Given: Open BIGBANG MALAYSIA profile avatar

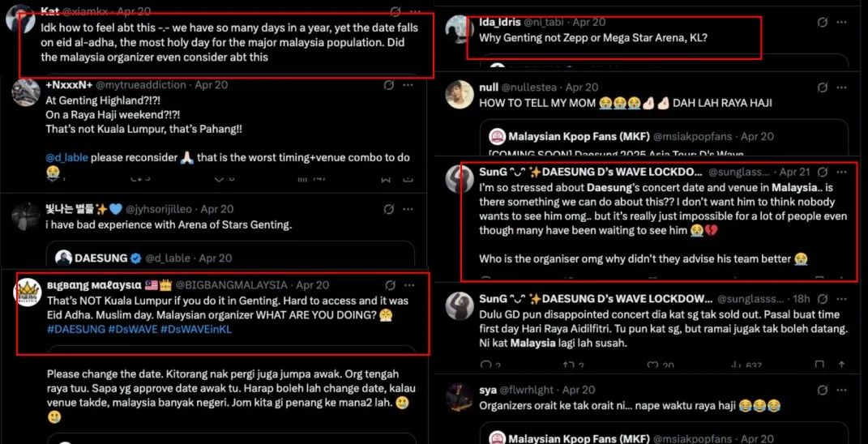Looking at the screenshot, I should 28,295.
